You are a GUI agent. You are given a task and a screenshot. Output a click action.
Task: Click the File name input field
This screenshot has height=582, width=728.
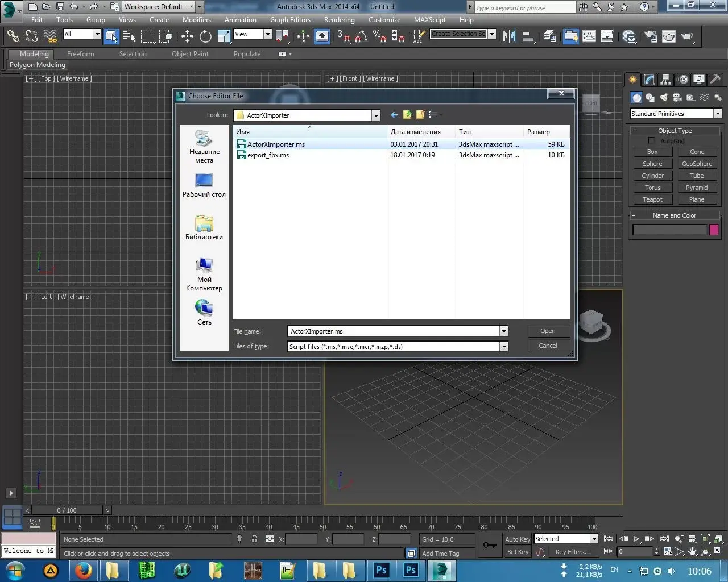click(394, 331)
